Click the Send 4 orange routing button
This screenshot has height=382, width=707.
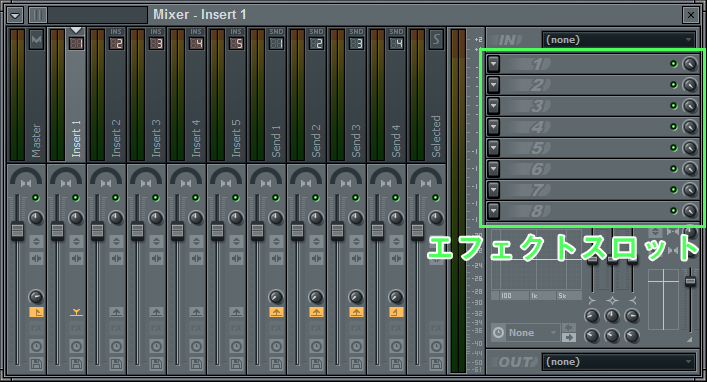click(396, 312)
